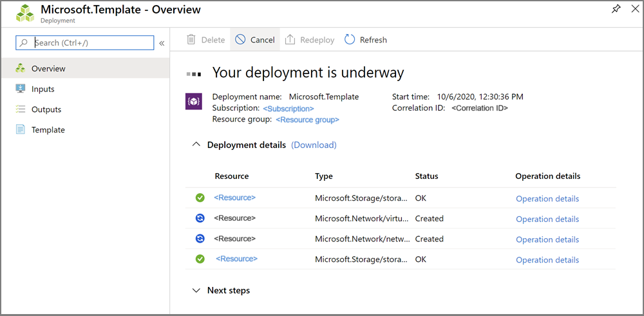Go to the Outputs menu item
Image resolution: width=644 pixels, height=316 pixels.
point(46,109)
